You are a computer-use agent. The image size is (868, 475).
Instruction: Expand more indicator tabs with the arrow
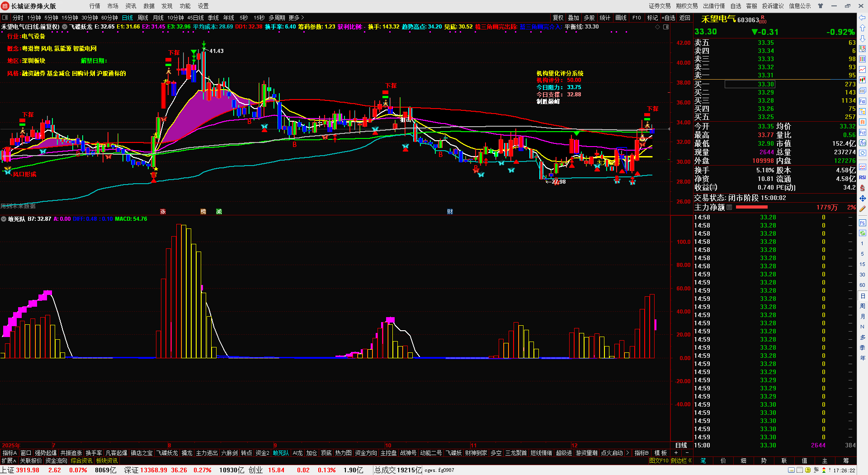click(627, 453)
